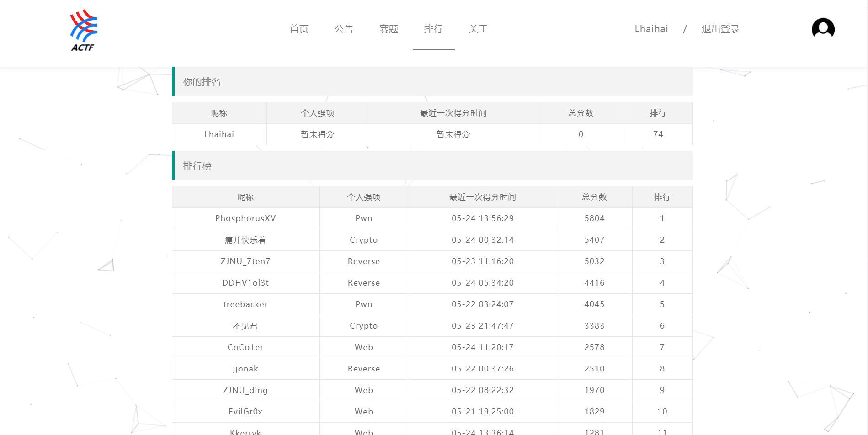868x435 pixels.
Task: Click the 总分数 column header in leaderboard
Action: 594,197
